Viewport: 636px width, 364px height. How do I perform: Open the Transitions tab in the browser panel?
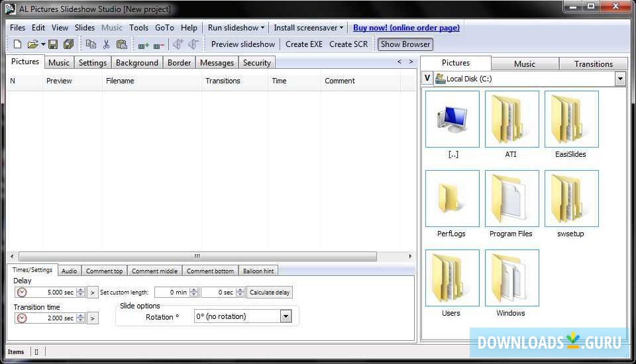(x=594, y=64)
